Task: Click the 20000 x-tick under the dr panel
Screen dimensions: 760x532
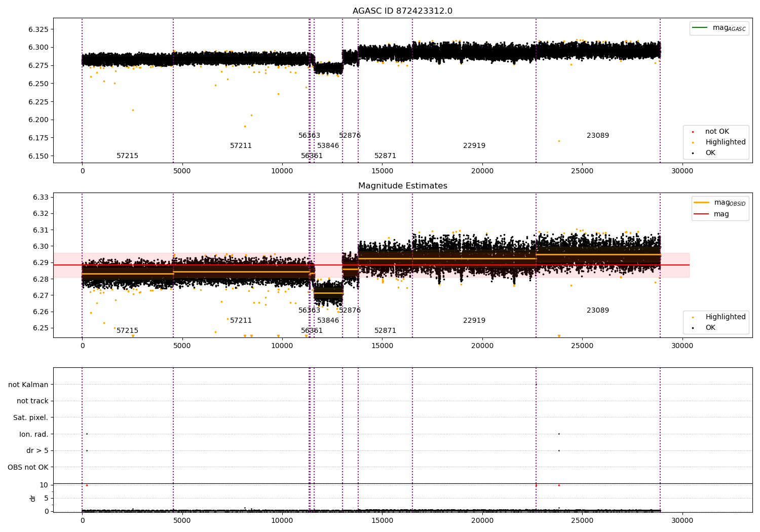Action: [x=482, y=520]
